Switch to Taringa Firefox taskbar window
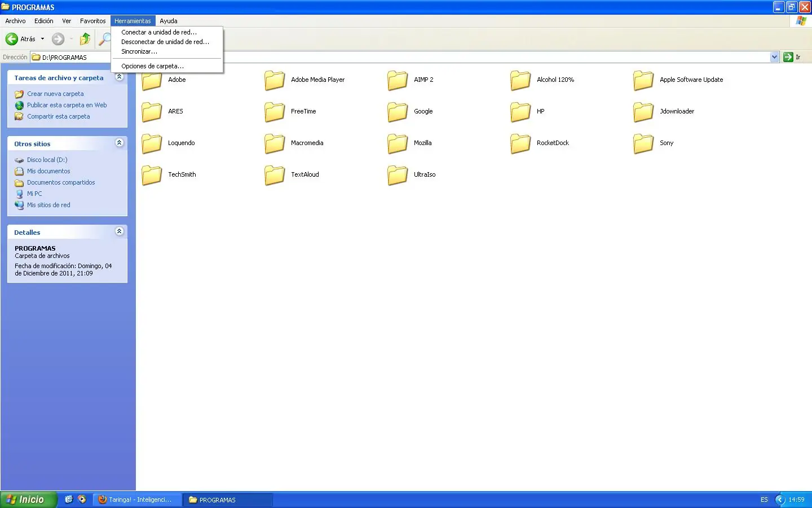Screen dimensions: 812x508 (138, 500)
